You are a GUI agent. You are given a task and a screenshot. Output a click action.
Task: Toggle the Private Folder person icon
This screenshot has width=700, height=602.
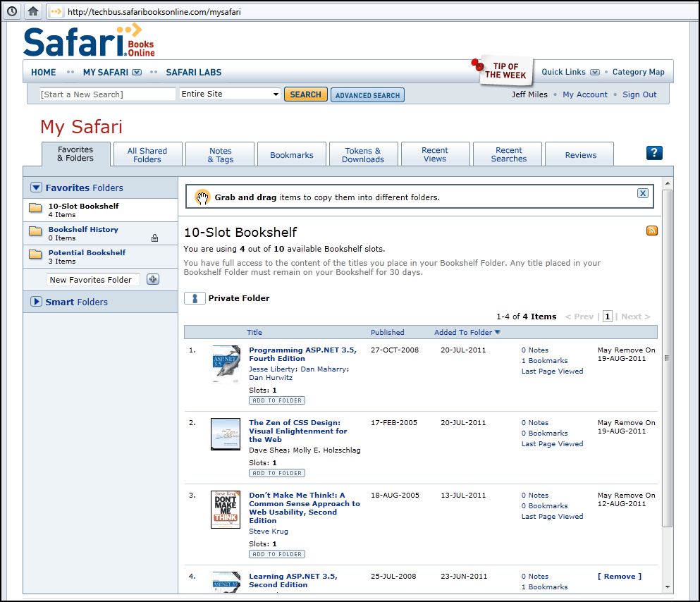[x=195, y=298]
